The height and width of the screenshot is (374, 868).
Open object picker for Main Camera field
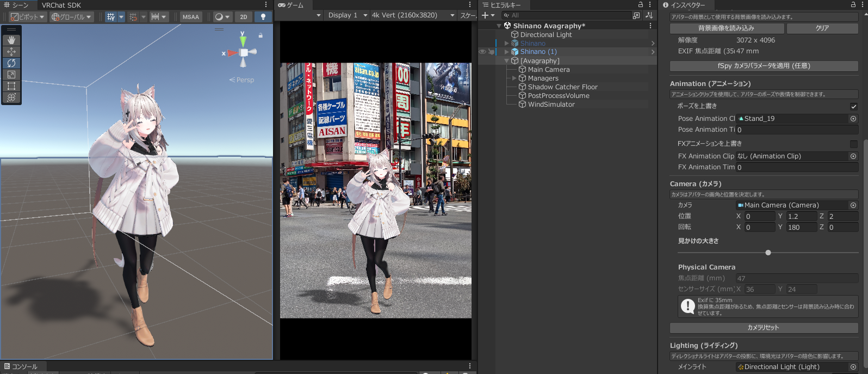[x=853, y=205]
